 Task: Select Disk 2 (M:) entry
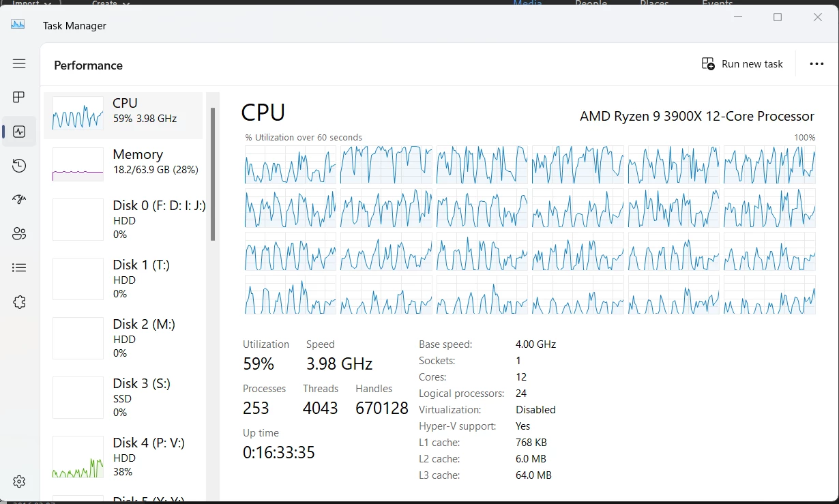click(x=123, y=338)
